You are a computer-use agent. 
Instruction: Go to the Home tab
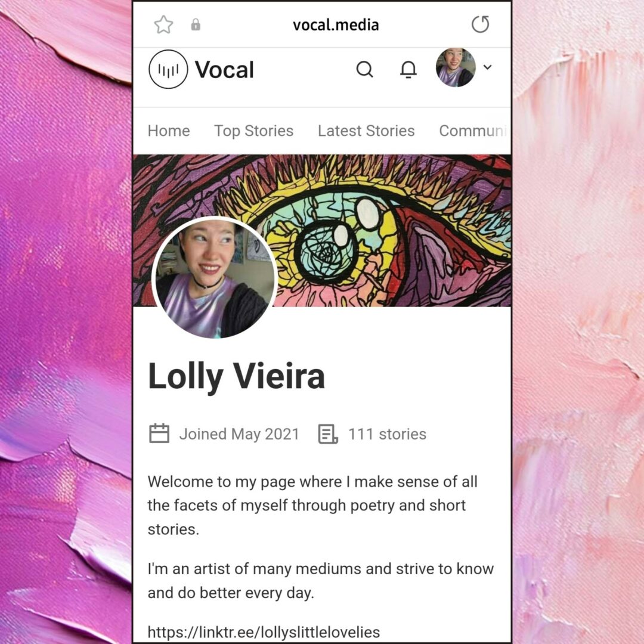point(169,131)
